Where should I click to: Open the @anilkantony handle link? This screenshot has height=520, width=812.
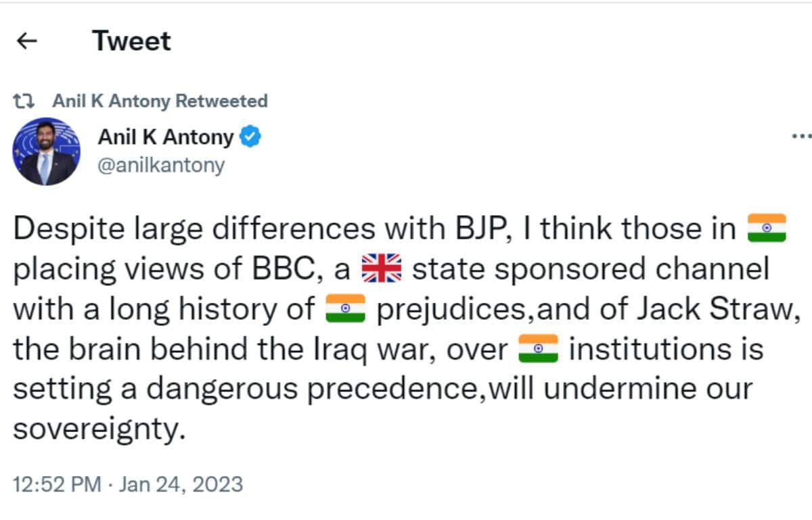(x=161, y=165)
